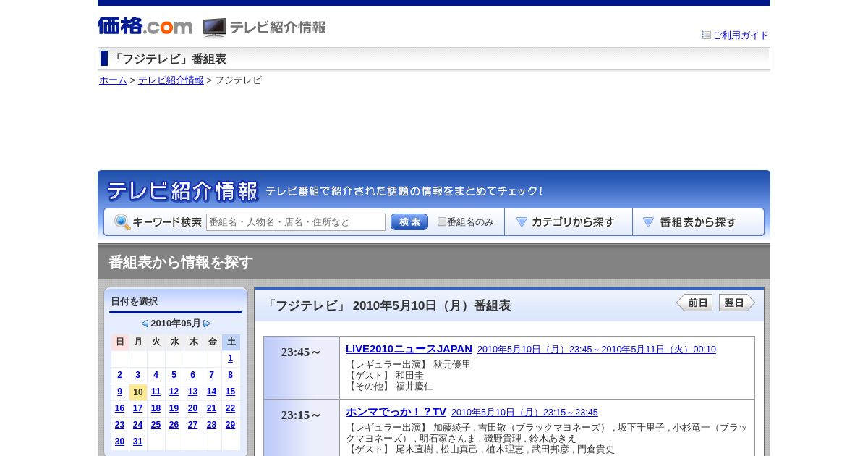Click the 2010年05月 calendar month label
This screenshot has height=456, width=868.
coord(176,324)
